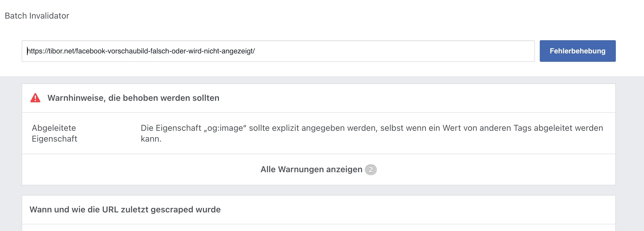644x231 pixels.
Task: Click the Warnhinweise header text
Action: (133, 98)
